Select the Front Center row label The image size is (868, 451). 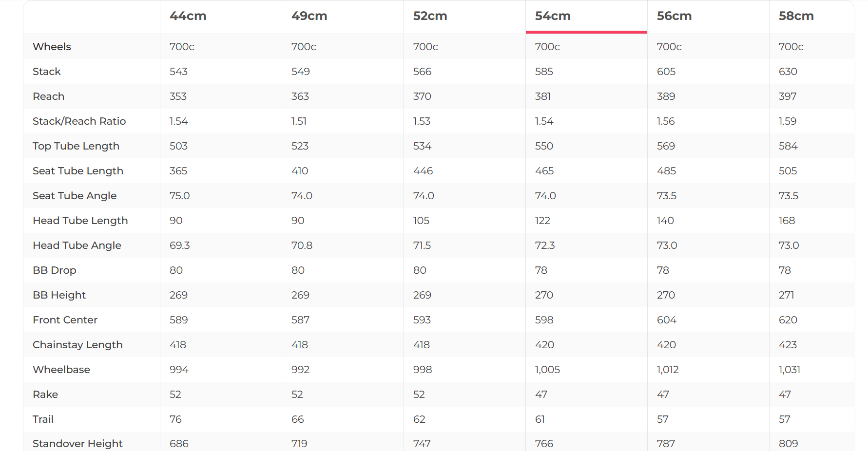[x=65, y=320]
